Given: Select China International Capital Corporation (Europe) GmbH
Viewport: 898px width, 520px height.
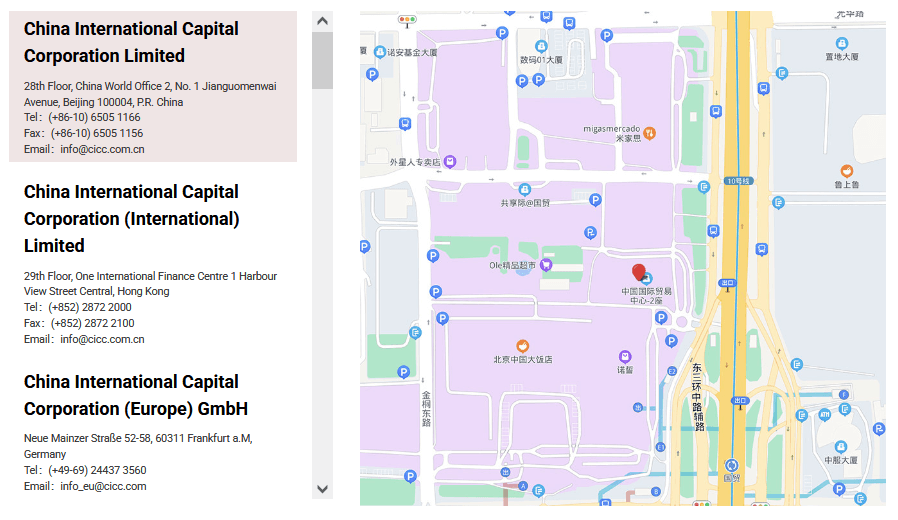Looking at the screenshot, I should pos(153,434).
